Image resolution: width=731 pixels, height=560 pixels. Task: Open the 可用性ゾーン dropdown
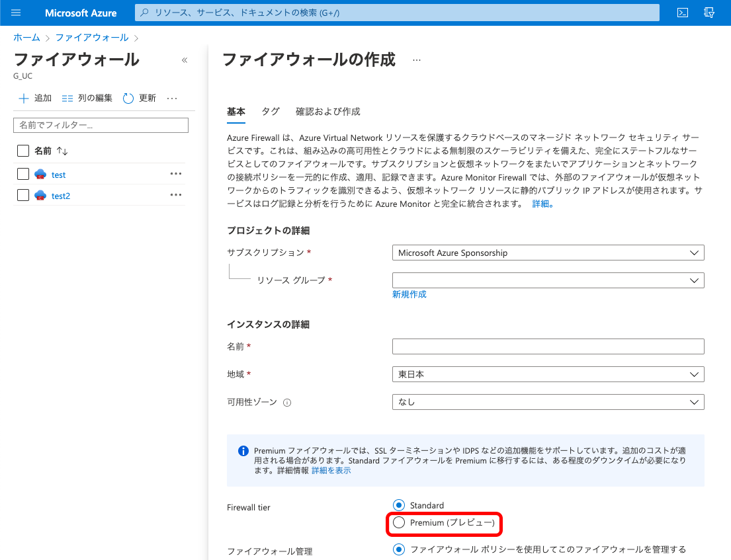[548, 401]
